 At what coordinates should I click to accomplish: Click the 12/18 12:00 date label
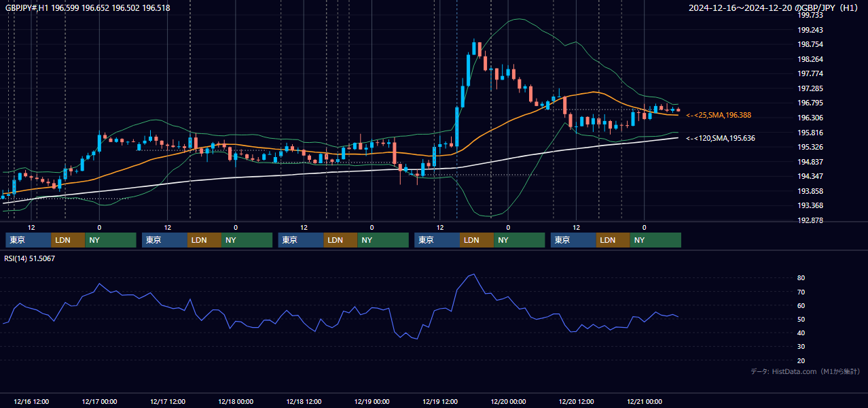click(x=304, y=401)
